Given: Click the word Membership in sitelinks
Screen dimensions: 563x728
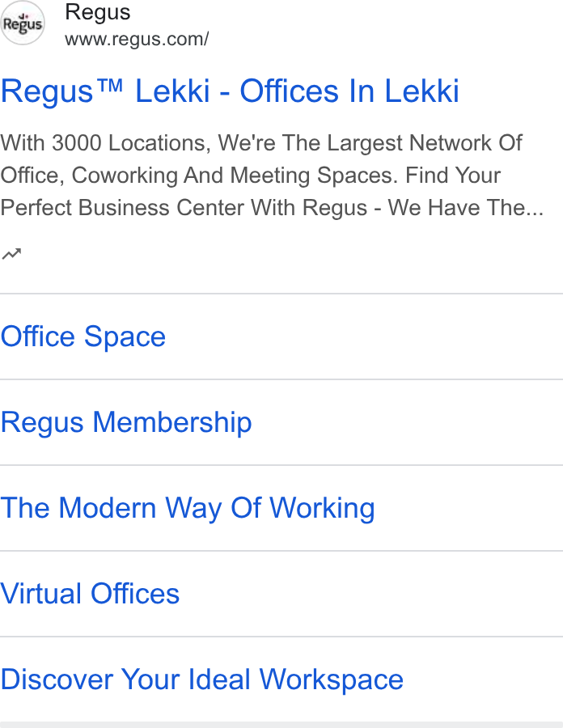Looking at the screenshot, I should tap(172, 422).
